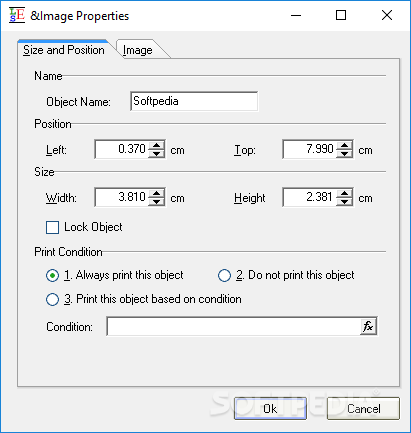Decrease the Height value
411x433 pixels.
click(344, 201)
